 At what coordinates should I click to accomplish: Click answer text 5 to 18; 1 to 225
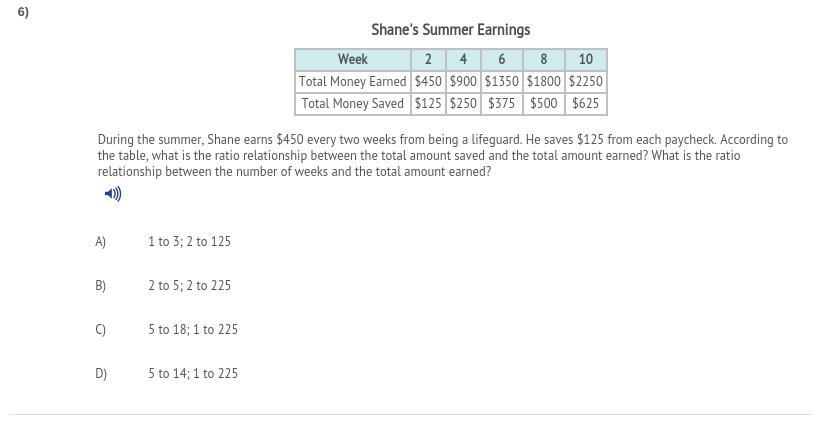(x=193, y=330)
